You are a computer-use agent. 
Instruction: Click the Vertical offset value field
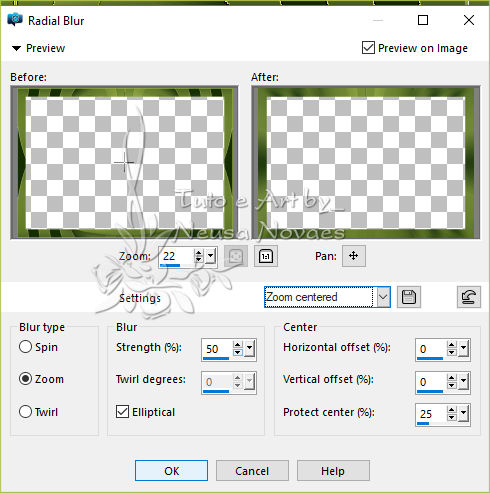point(431,382)
